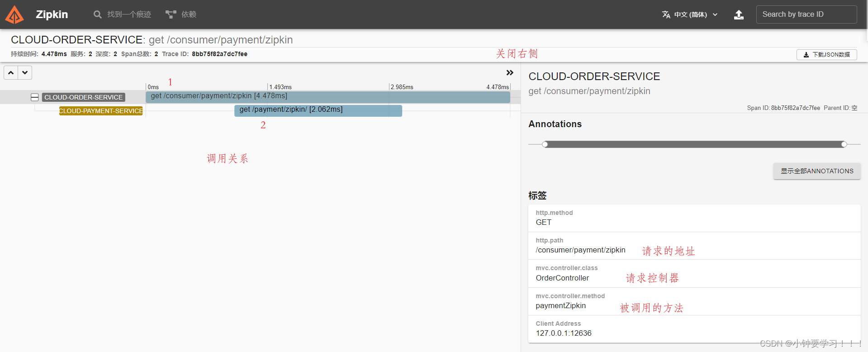
Task: Click the language translate icon
Action: pos(666,14)
